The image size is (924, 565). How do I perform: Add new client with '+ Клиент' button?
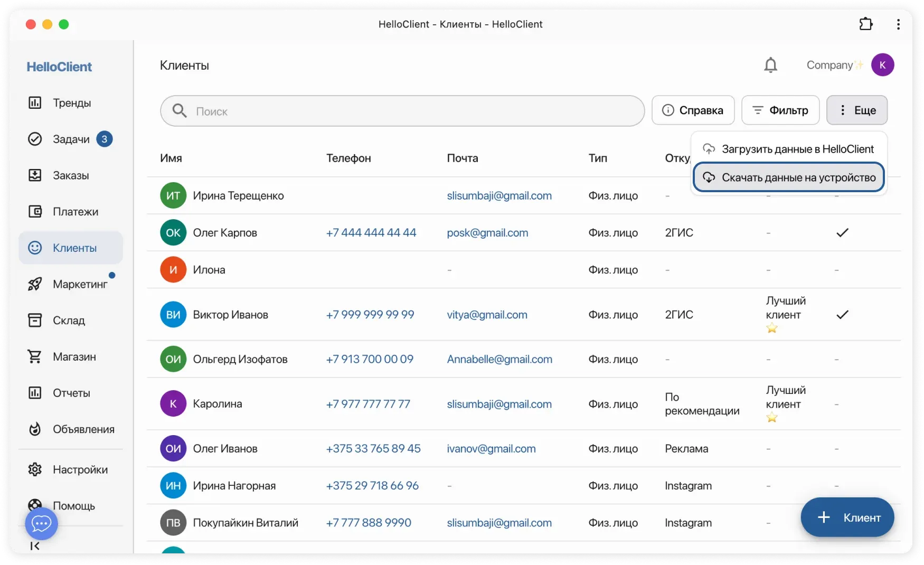[847, 517]
